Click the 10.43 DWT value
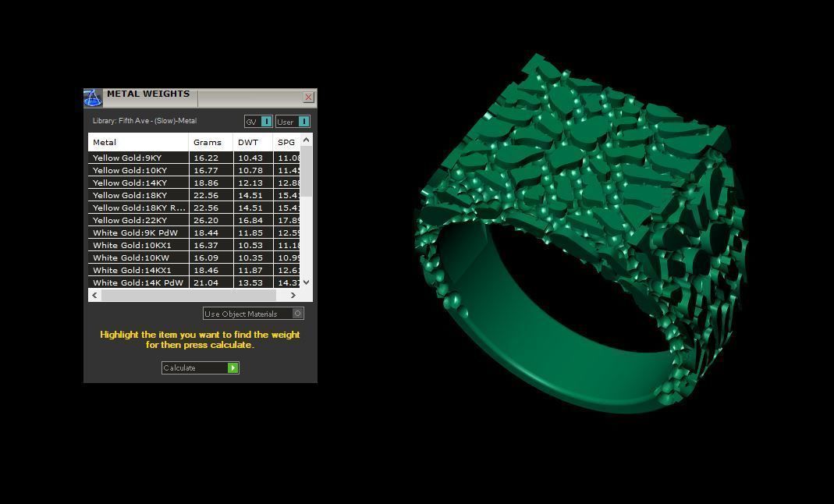834x504 pixels. [250, 158]
